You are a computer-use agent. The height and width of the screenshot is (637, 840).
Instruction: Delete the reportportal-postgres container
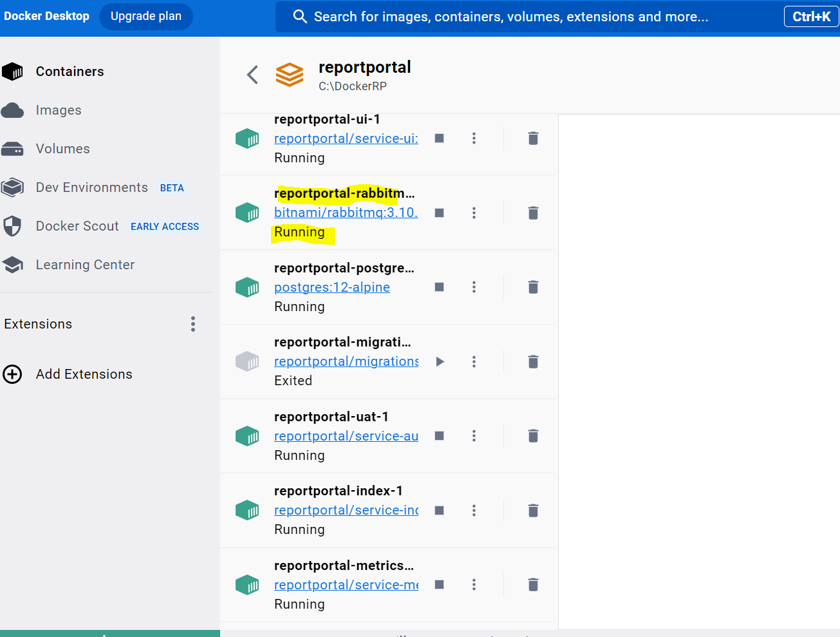click(533, 287)
